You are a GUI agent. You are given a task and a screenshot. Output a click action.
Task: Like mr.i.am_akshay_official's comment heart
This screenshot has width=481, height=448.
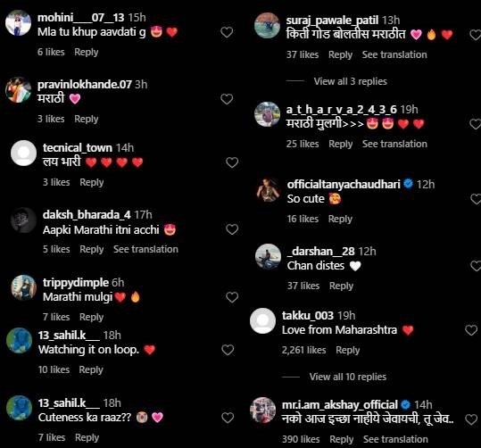[x=471, y=419]
